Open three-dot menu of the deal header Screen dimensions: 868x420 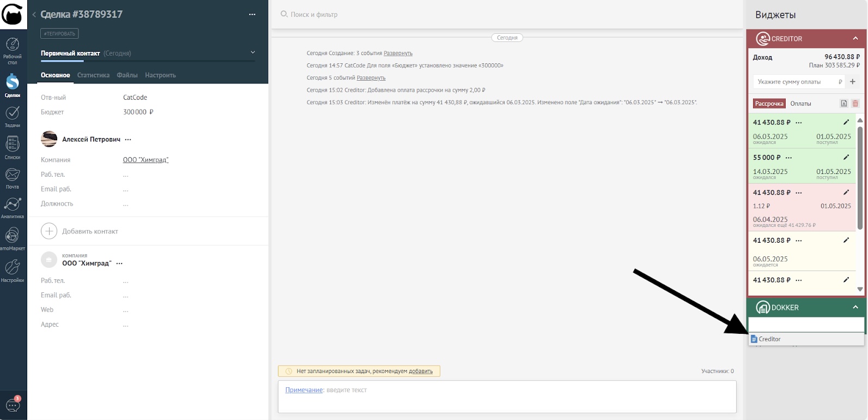[x=252, y=15]
